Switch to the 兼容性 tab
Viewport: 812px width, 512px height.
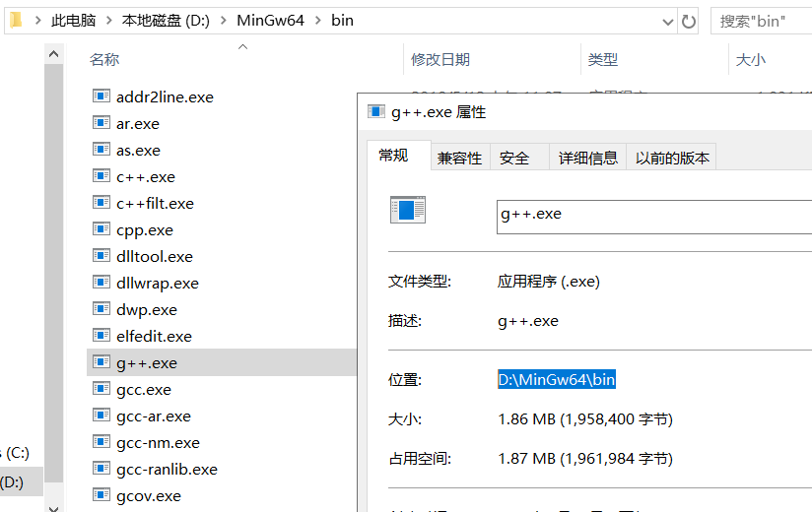point(460,158)
